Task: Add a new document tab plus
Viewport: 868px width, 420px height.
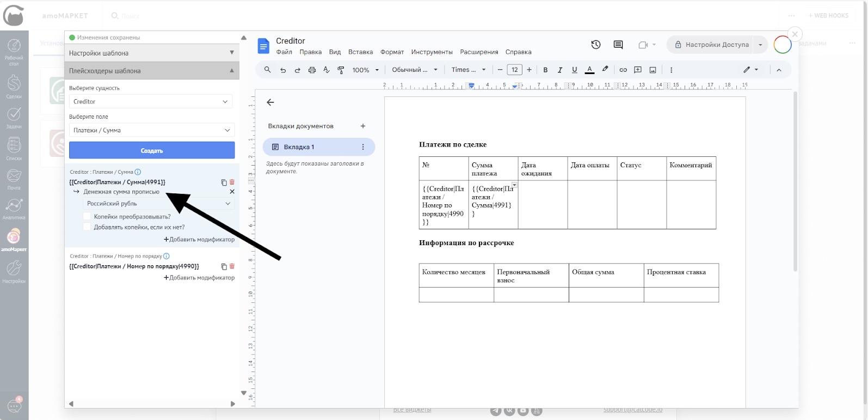Action: pos(363,126)
